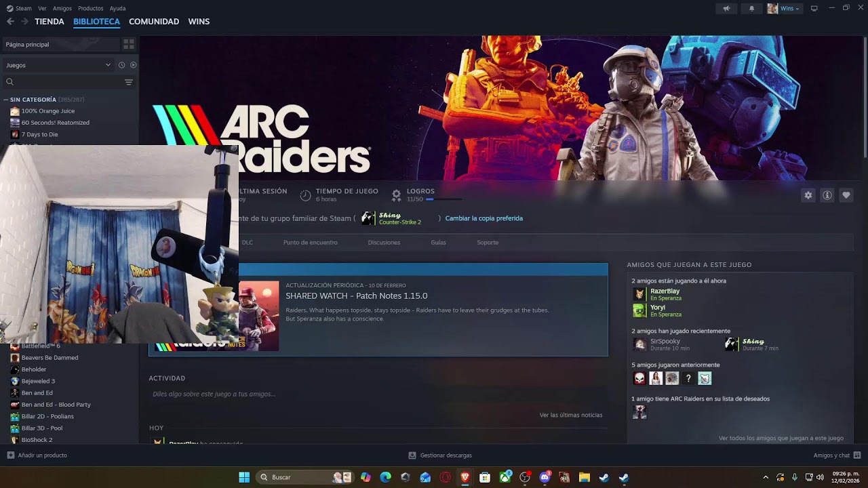Select Billar 3D - Pool in library
This screenshot has height=488, width=868.
coord(42,428)
